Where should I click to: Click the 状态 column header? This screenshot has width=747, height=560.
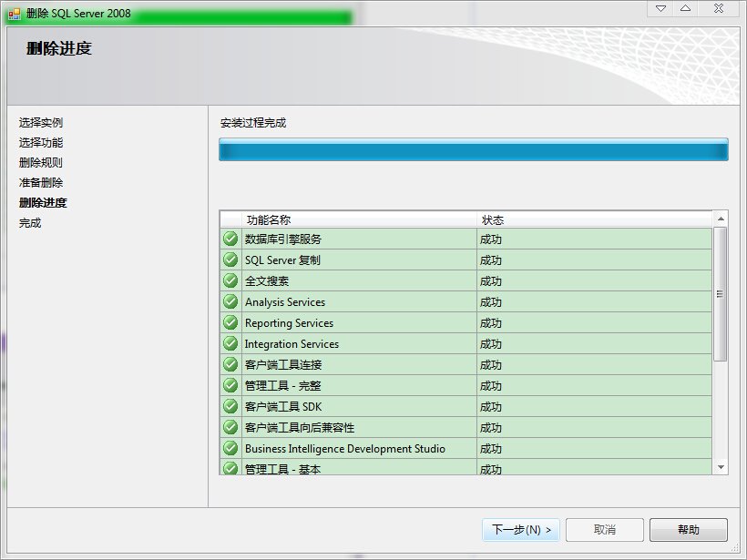click(x=493, y=220)
